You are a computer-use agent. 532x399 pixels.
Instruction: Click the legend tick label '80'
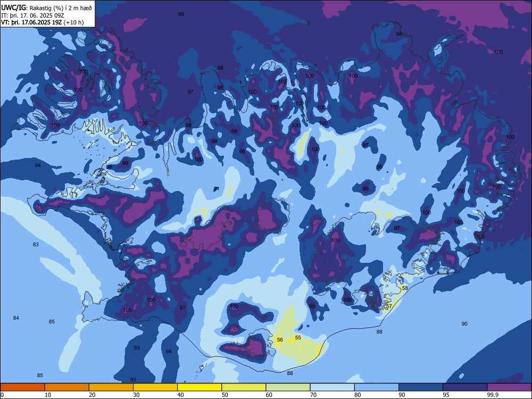pyautogui.click(x=358, y=395)
